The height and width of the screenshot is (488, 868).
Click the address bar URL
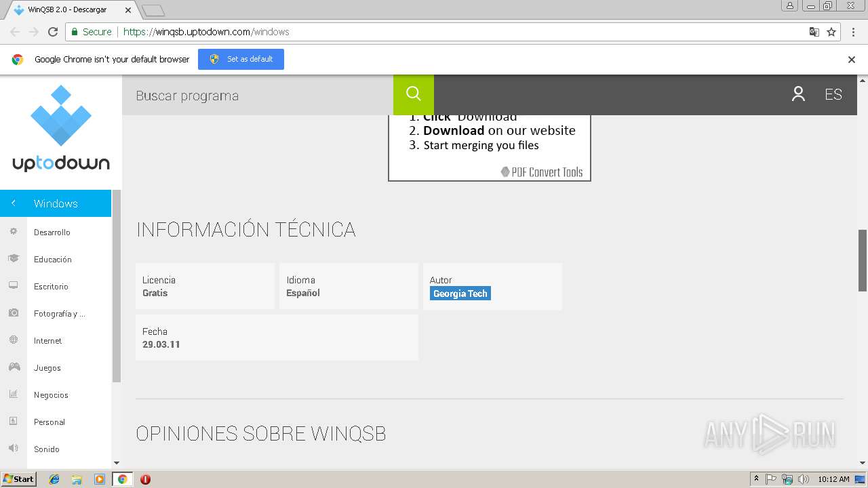pos(206,32)
